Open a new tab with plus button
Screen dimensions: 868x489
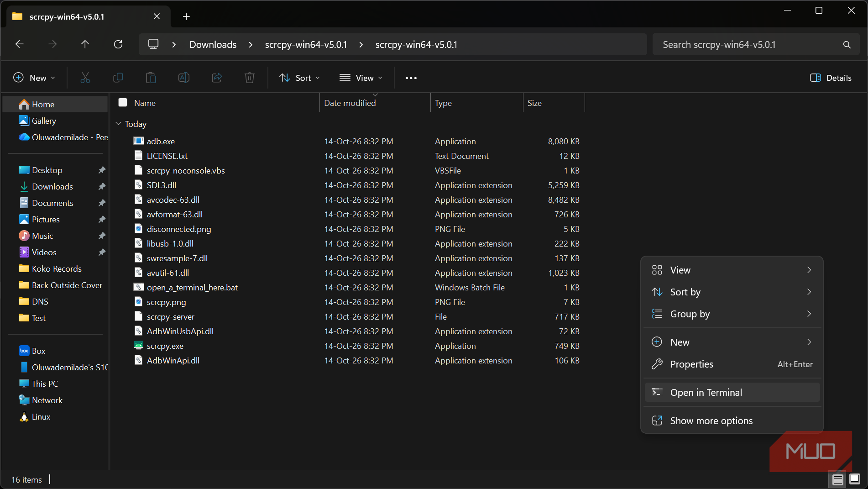pyautogui.click(x=186, y=17)
